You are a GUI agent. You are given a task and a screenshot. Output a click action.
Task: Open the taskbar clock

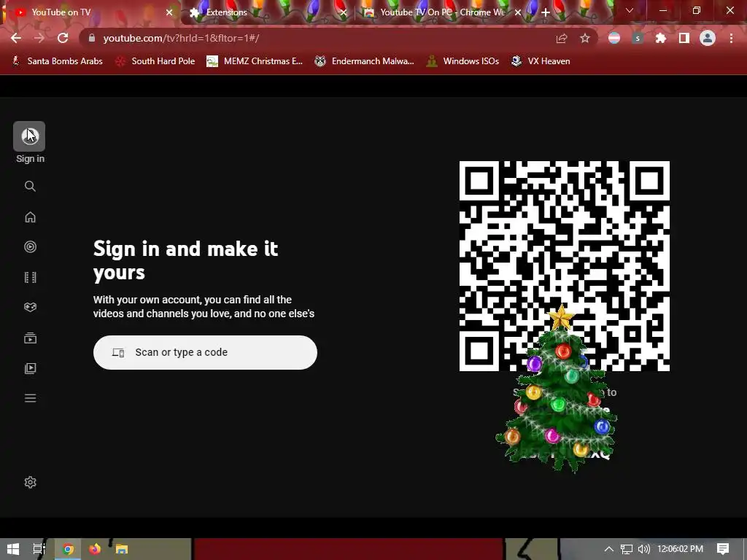[x=681, y=549]
